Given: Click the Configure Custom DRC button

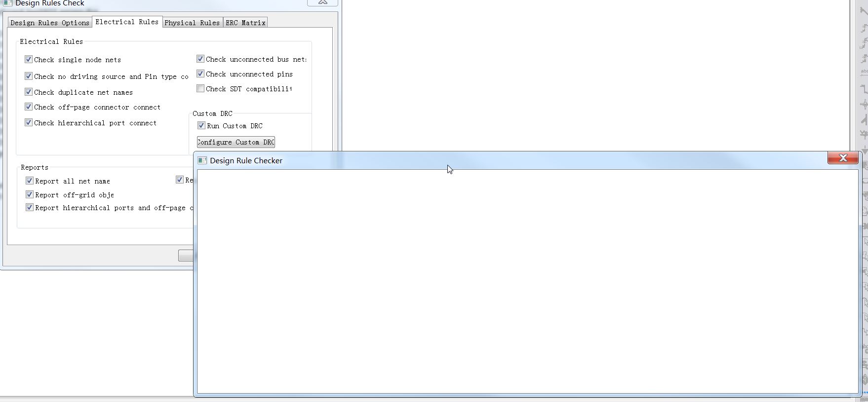Looking at the screenshot, I should click(236, 142).
